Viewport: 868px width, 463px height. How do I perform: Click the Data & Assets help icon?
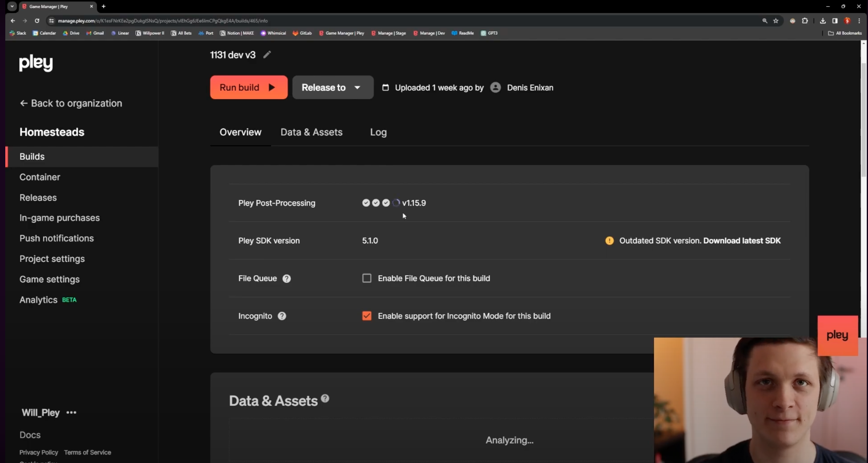coord(325,398)
